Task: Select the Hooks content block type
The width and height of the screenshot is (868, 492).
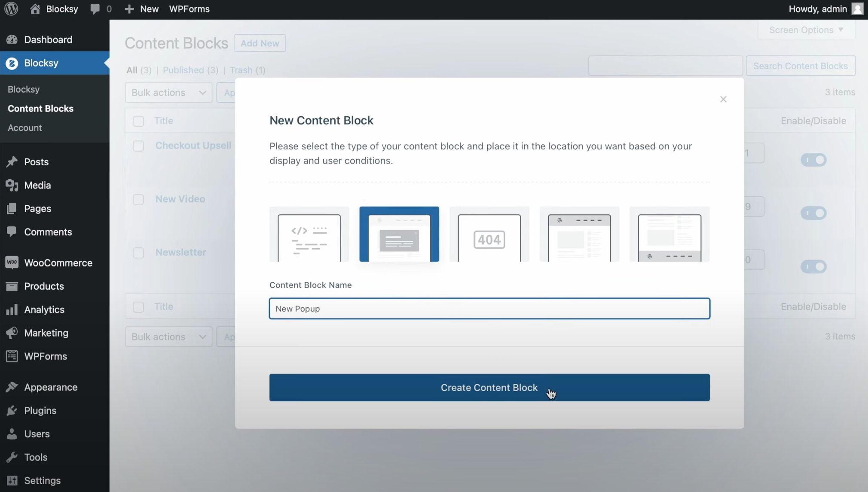Action: point(309,234)
